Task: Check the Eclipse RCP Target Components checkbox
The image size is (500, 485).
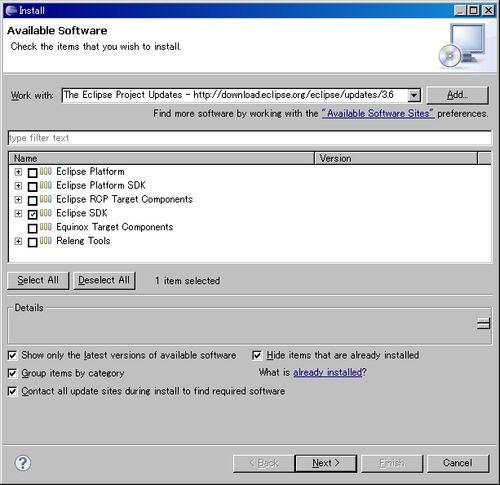Action: pyautogui.click(x=32, y=200)
